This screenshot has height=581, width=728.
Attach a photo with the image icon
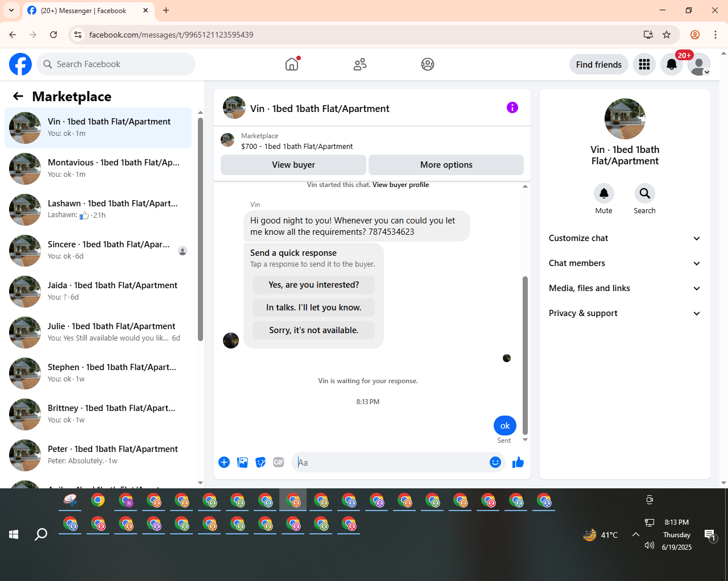[242, 462]
